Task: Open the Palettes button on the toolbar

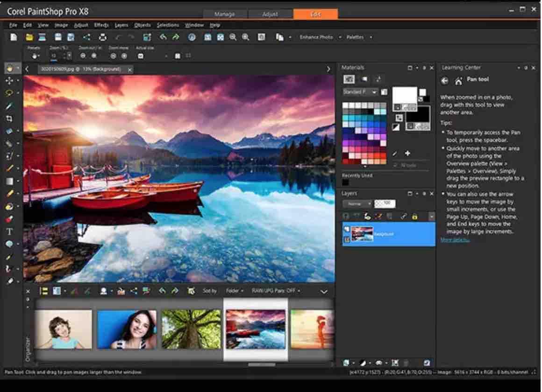Action: (x=355, y=37)
